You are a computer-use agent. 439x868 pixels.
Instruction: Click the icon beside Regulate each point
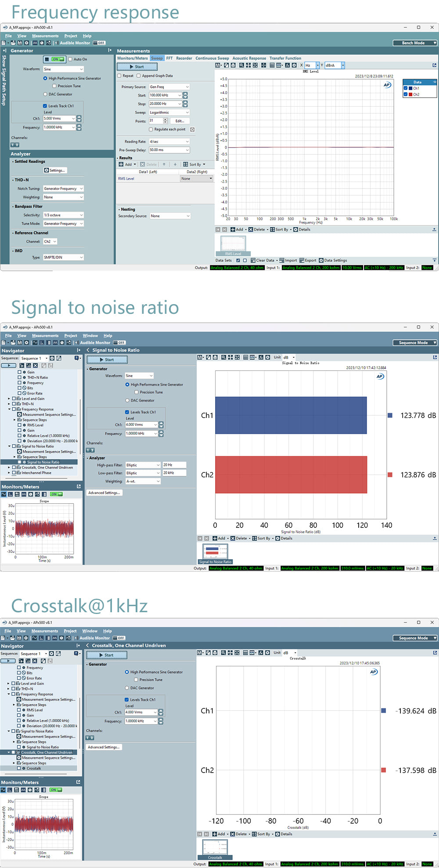point(192,130)
